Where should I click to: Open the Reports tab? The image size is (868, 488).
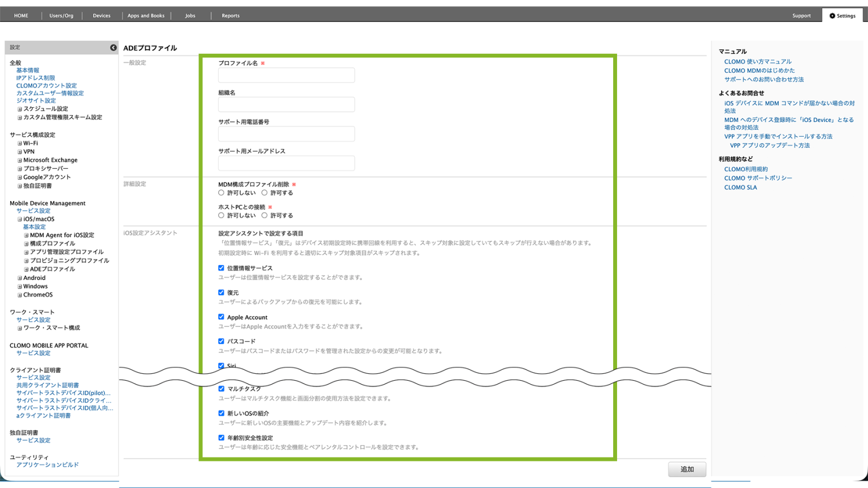tap(231, 16)
